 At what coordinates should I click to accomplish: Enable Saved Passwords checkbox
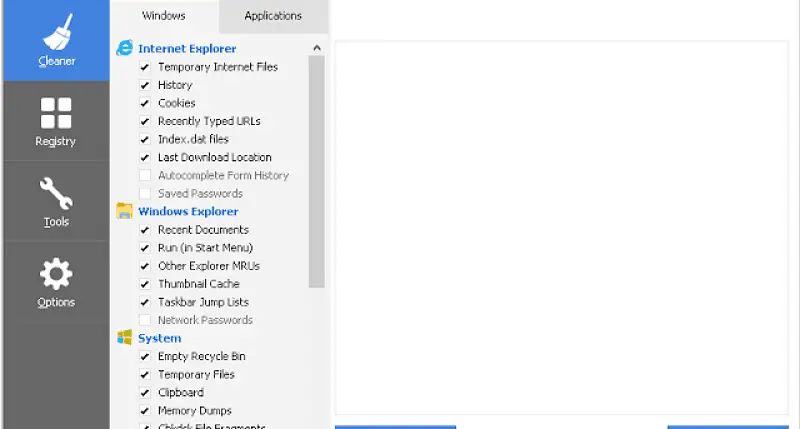145,193
